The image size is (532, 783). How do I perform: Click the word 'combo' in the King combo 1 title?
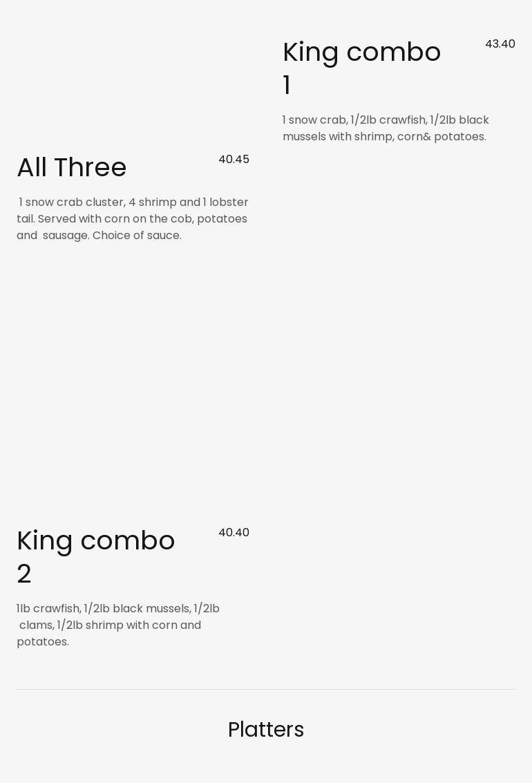[393, 53]
